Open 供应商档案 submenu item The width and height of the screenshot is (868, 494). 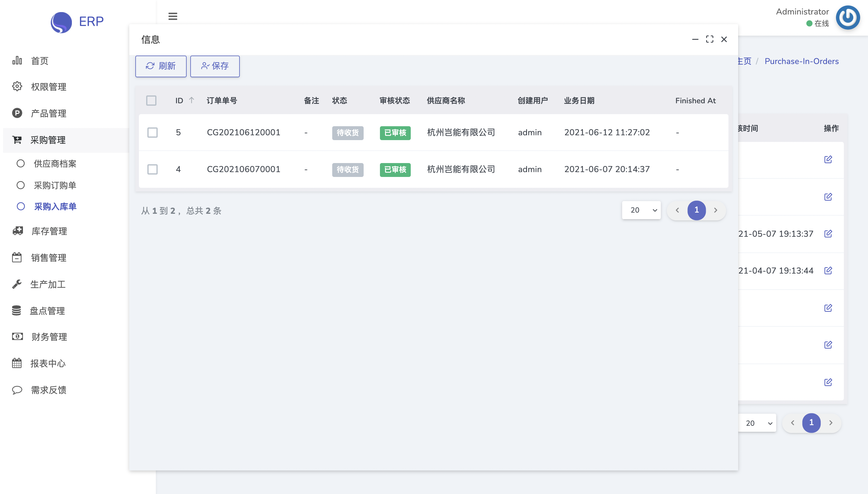(55, 164)
